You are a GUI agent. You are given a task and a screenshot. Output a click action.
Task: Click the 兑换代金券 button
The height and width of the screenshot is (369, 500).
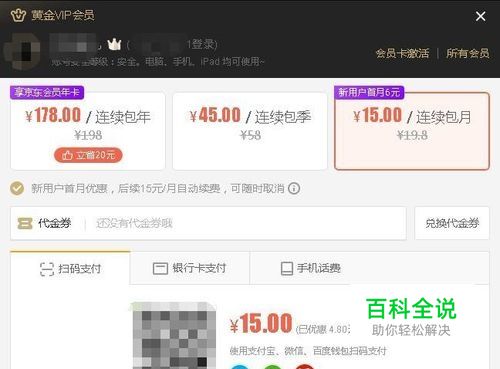tap(452, 223)
